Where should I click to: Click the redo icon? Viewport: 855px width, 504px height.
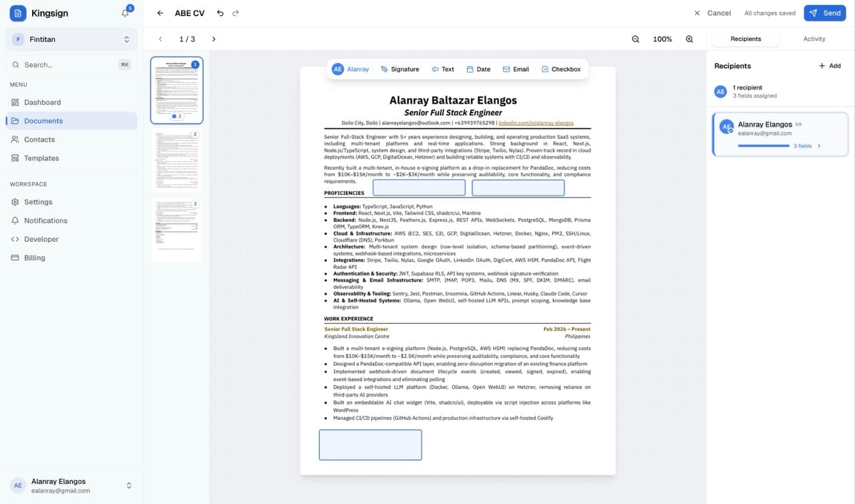[x=234, y=13]
